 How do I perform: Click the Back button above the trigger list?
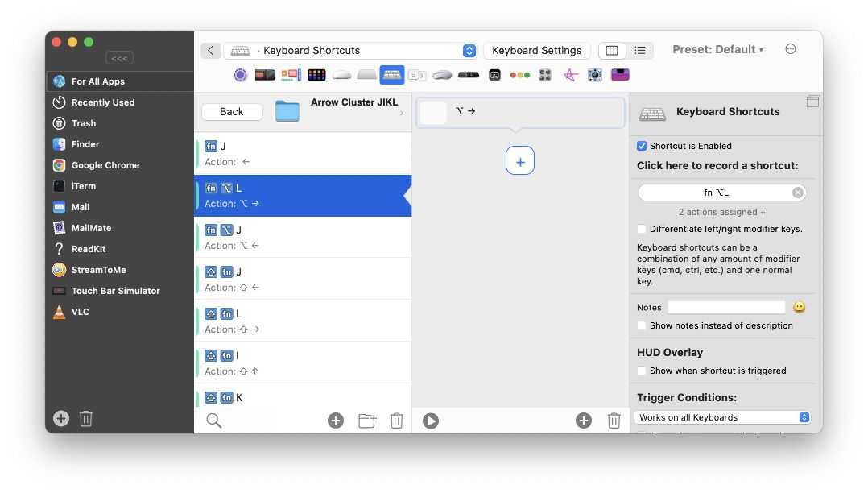tap(232, 111)
